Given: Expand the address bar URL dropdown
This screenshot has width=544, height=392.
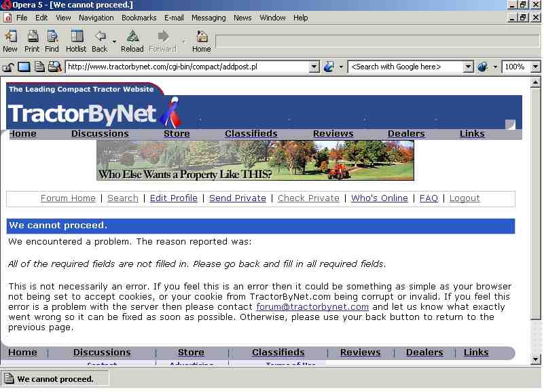Looking at the screenshot, I should 314,67.
